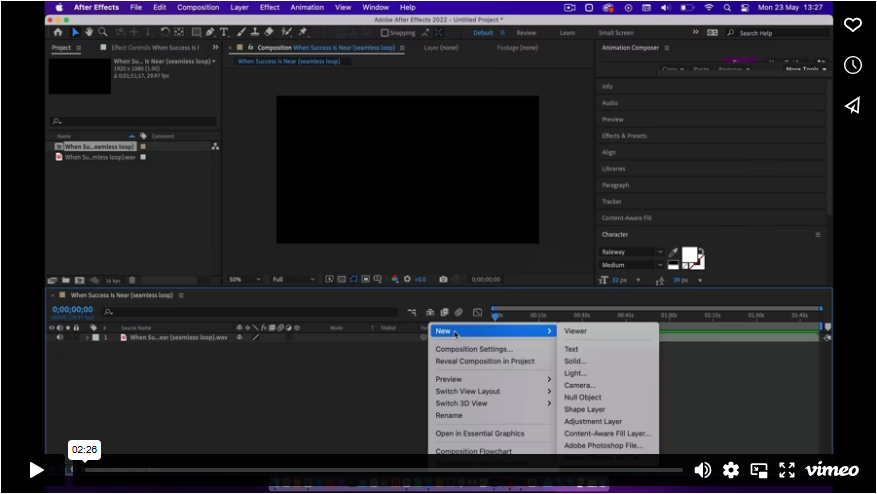
Task: Go to the After Effects Home screen icon
Action: (58, 32)
